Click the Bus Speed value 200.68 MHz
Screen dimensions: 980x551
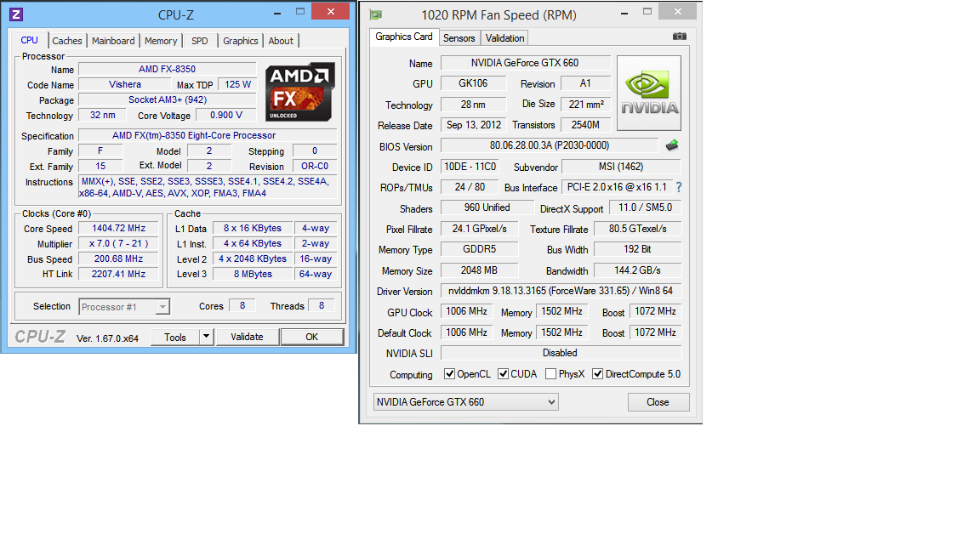point(119,258)
